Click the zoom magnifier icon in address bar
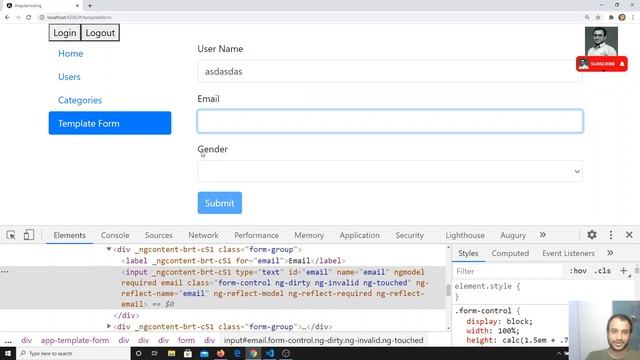 [587, 18]
